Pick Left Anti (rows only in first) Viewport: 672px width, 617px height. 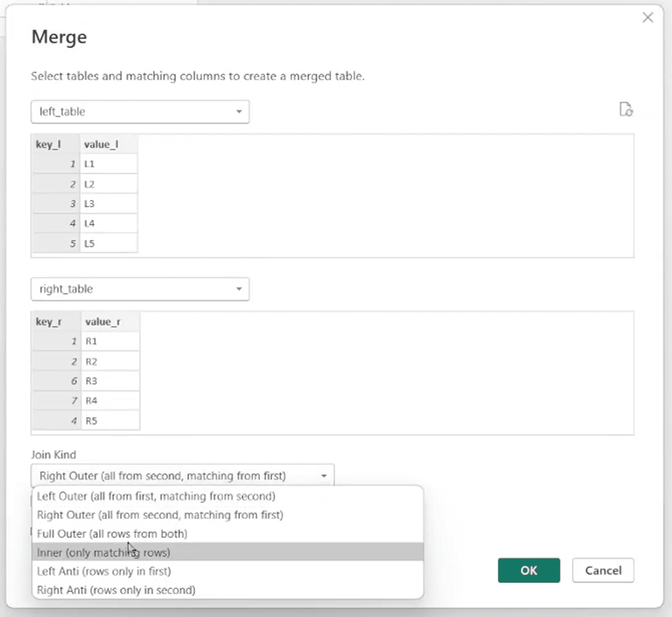228,571
